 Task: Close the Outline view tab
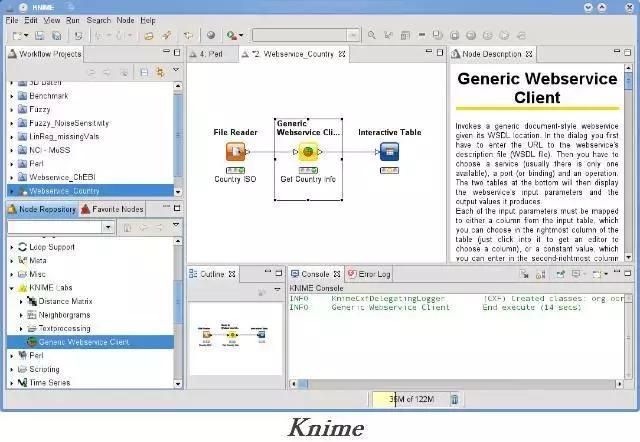pyautogui.click(x=232, y=274)
